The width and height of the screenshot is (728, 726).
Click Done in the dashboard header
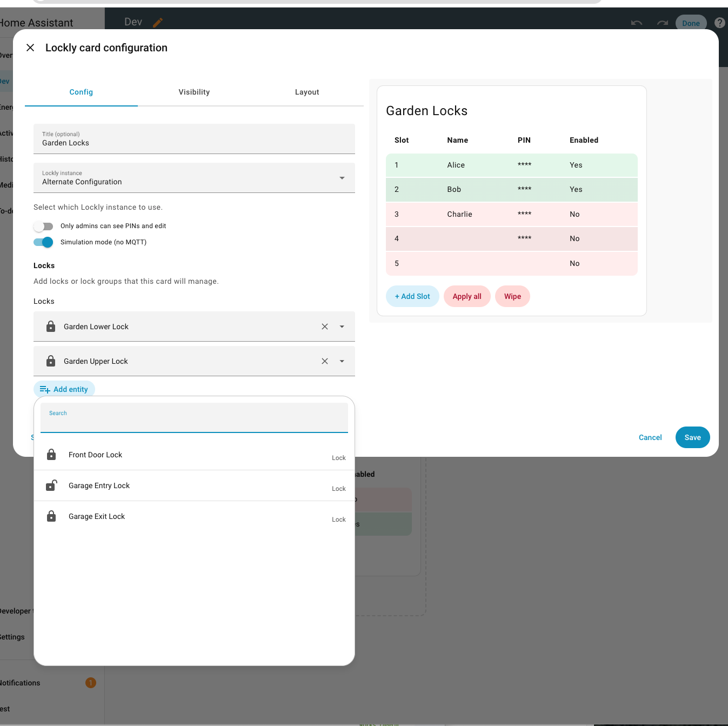click(691, 23)
